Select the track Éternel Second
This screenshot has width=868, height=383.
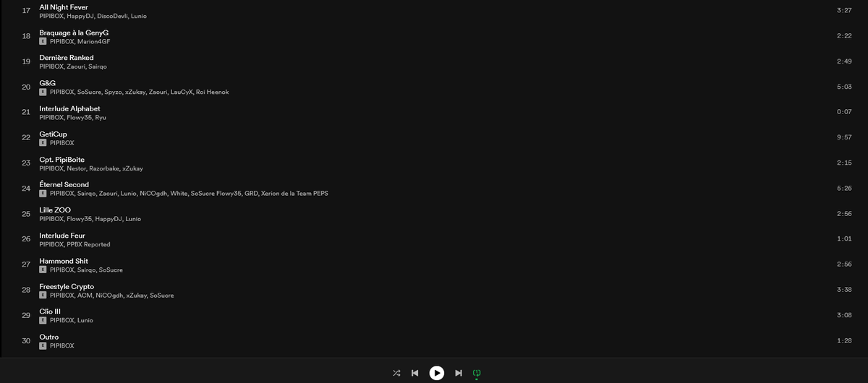tap(64, 185)
